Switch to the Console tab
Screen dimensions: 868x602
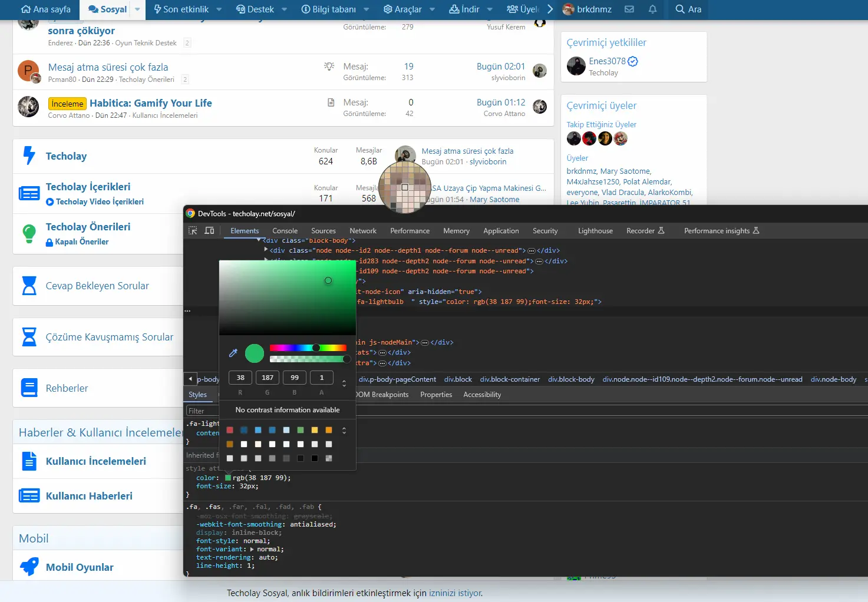[x=285, y=231]
